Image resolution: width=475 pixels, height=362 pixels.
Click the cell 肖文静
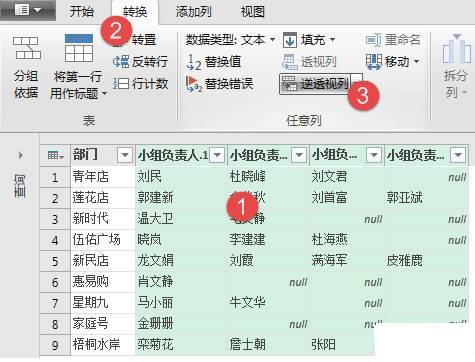[181, 282]
